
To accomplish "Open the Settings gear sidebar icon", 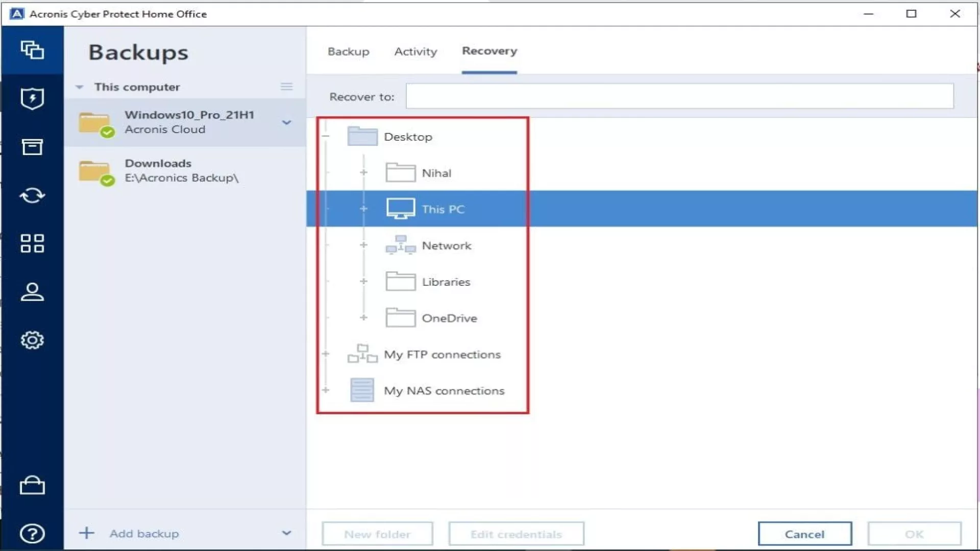I will pyautogui.click(x=32, y=340).
